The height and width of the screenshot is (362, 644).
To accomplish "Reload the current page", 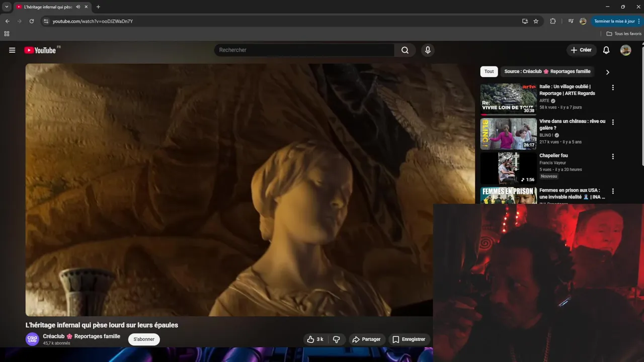I will pos(32,21).
